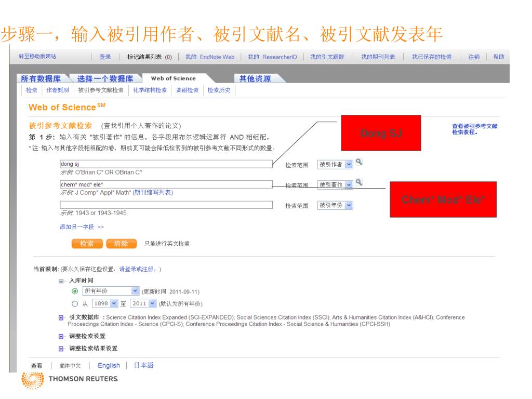Viewport: 532px width, 399px height.
Task: Open 我的 EndNote Web link
Action: coord(210,57)
